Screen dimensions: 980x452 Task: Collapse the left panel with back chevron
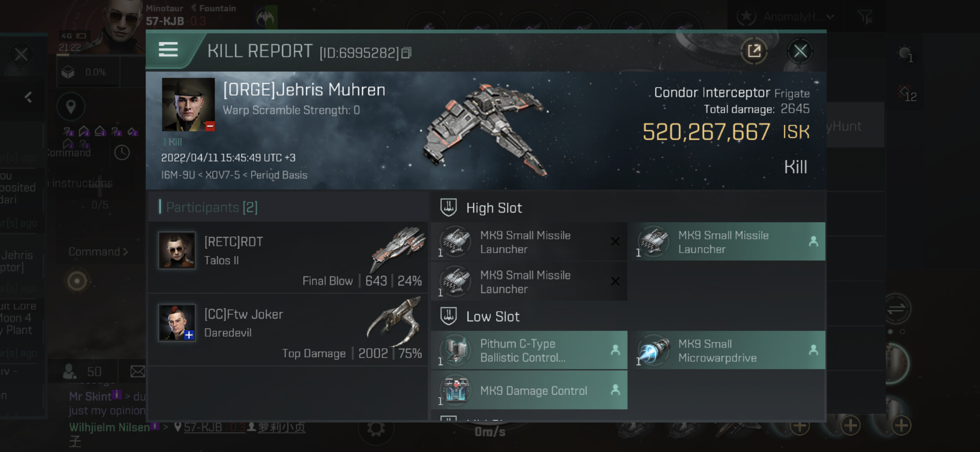tap(28, 98)
